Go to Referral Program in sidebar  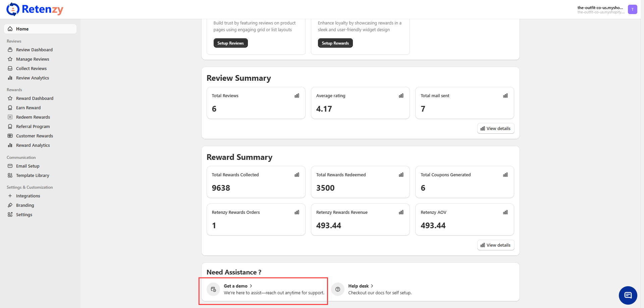pos(33,126)
